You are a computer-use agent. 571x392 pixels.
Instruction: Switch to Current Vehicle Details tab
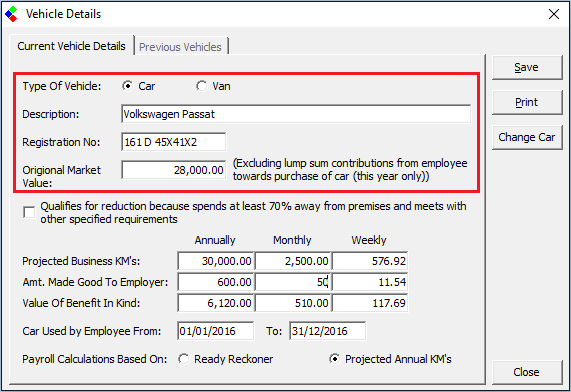tap(71, 46)
